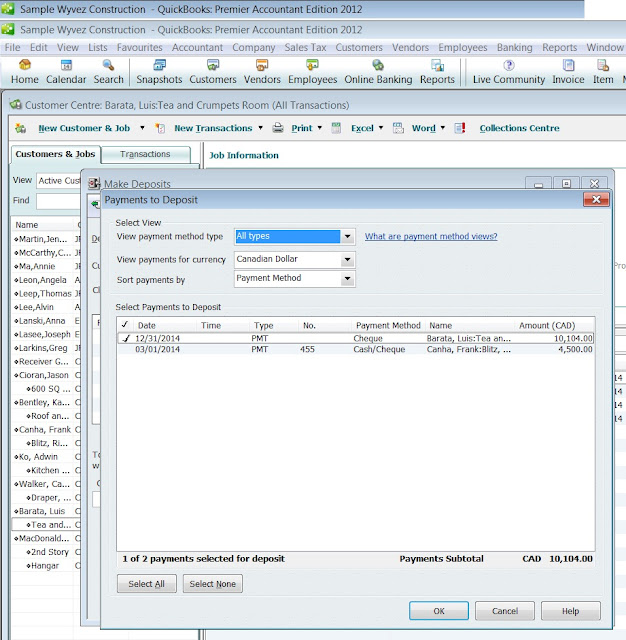The image size is (626, 640).
Task: Click the Find input field
Action: coord(58,201)
